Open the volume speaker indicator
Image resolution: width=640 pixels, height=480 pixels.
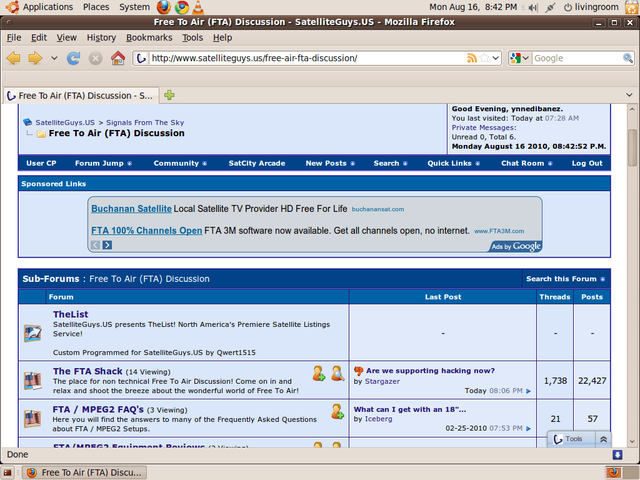tap(533, 7)
